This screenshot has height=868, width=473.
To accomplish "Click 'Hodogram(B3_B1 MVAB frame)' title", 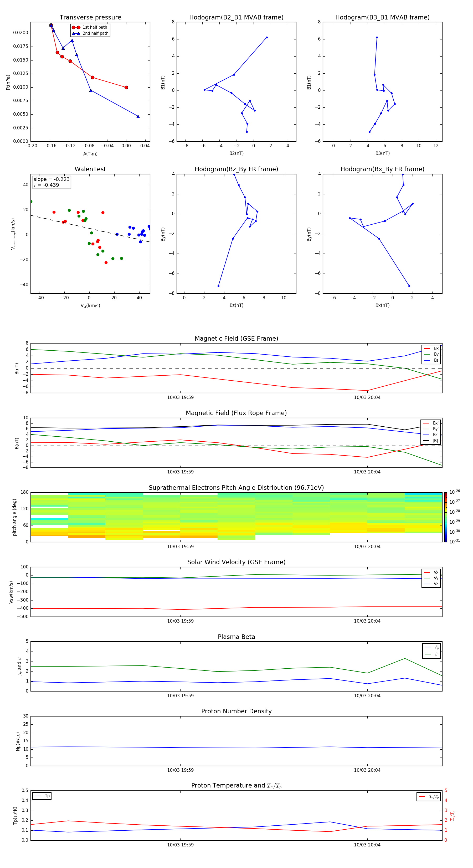I will pyautogui.click(x=382, y=18).
